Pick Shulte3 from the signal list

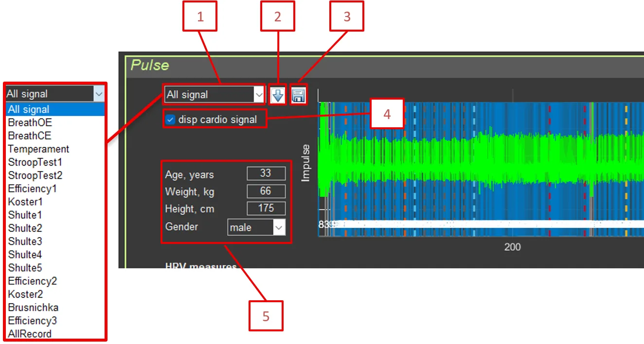[25, 241]
